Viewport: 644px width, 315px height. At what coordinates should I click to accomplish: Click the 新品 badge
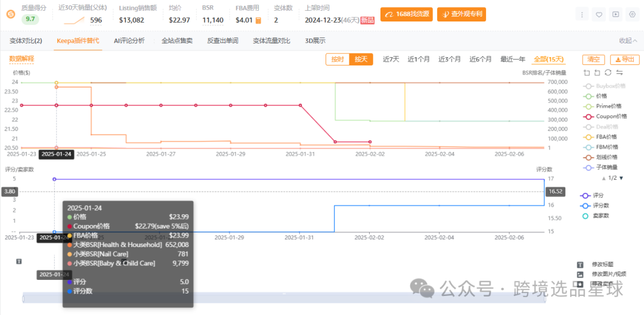(367, 20)
